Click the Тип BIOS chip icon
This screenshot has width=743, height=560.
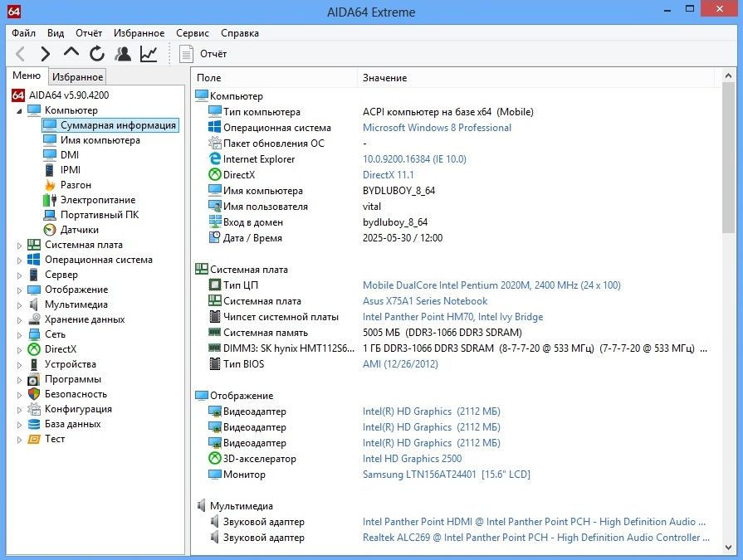(x=215, y=364)
